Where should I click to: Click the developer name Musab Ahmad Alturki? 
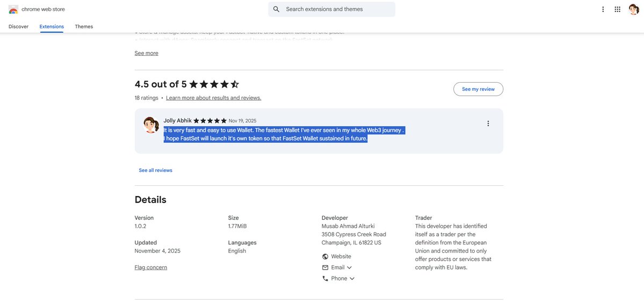[x=348, y=226]
